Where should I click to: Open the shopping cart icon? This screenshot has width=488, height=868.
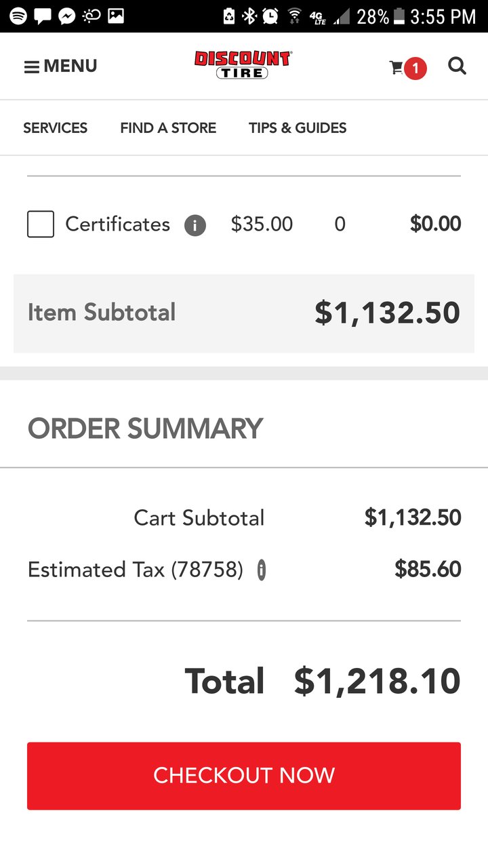[x=396, y=68]
